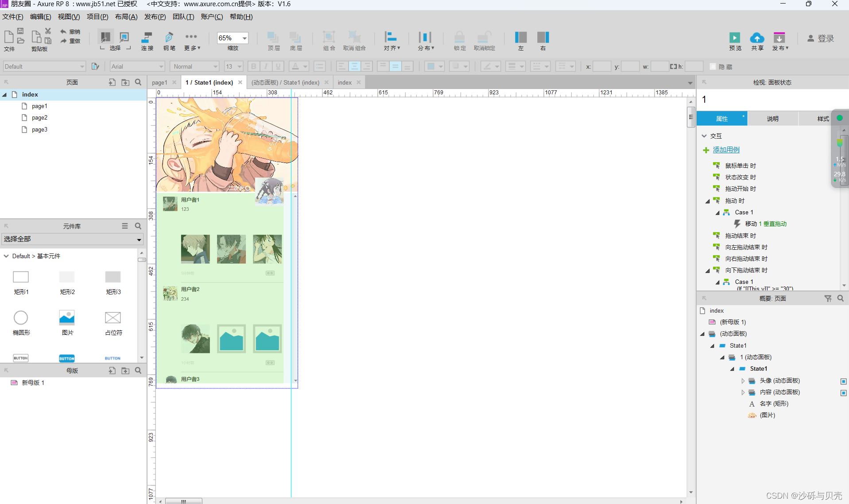Click the Group (组合) icon
The image size is (849, 504).
click(x=329, y=37)
